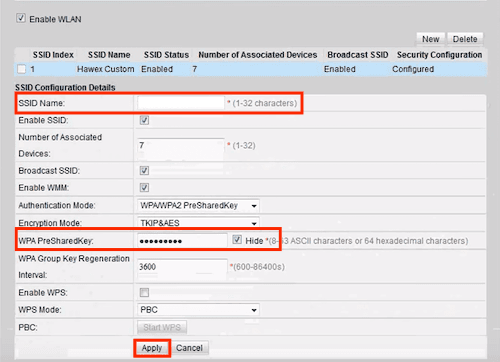This screenshot has height=362, width=500.
Task: Toggle the Broadcast SSID checkbox
Action: click(x=144, y=170)
